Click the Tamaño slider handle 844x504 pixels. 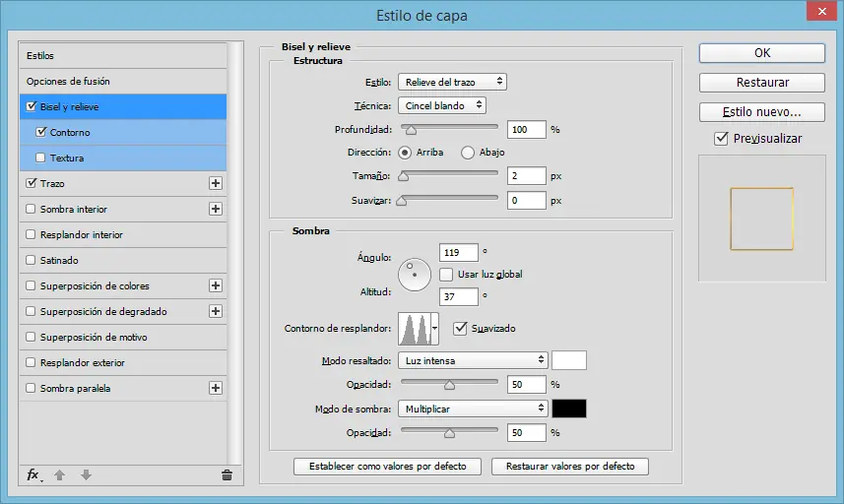tap(403, 176)
